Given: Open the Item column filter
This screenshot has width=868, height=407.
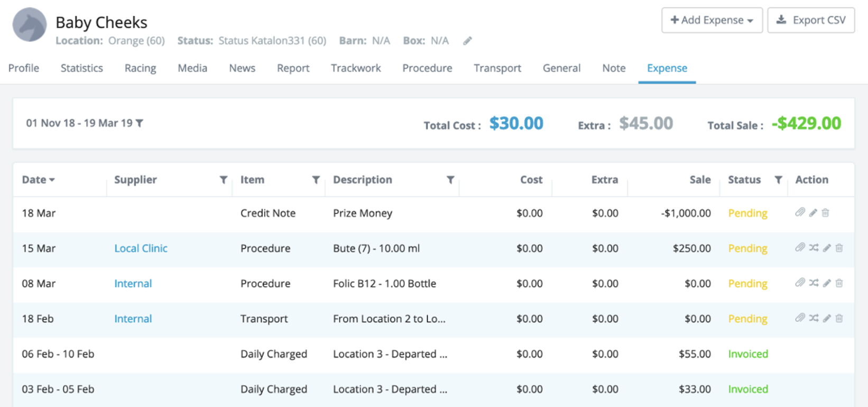Looking at the screenshot, I should [x=316, y=180].
